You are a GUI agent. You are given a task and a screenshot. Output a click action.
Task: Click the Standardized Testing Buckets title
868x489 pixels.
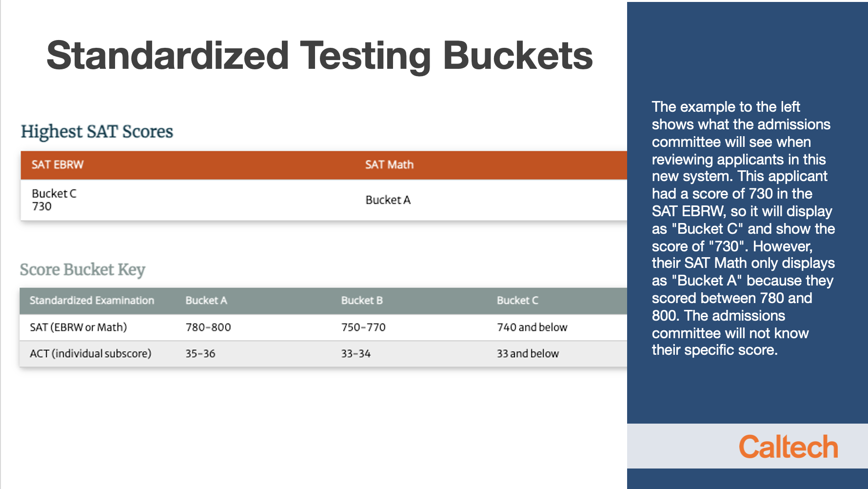point(319,56)
